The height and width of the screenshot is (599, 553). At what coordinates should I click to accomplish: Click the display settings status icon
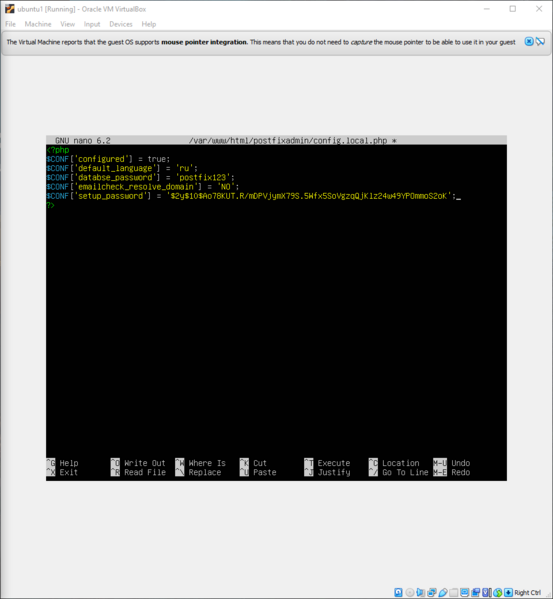pyautogui.click(x=464, y=593)
